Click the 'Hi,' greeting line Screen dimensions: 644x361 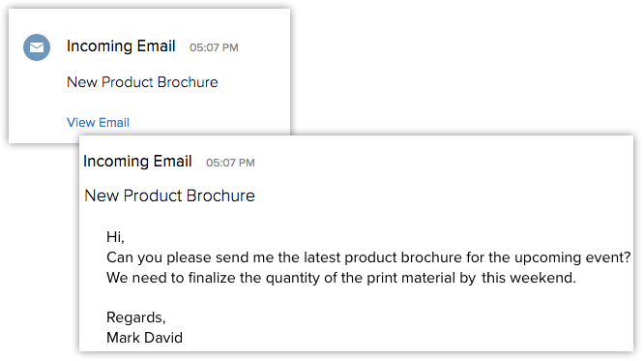coord(115,237)
